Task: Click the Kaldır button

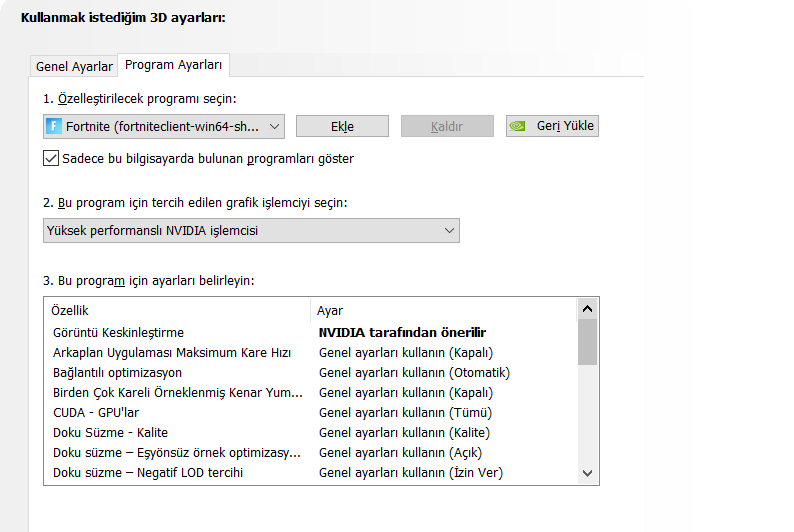Action: tap(447, 126)
